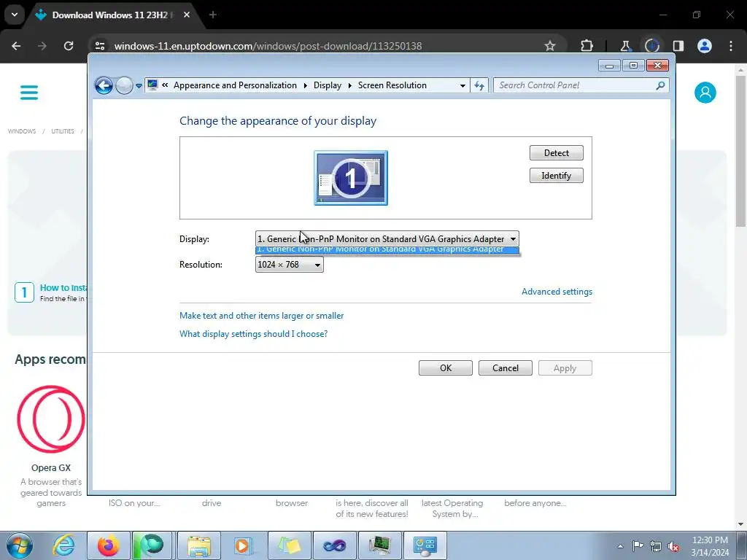Click the Apply button
The image size is (747, 560).
[x=565, y=368]
